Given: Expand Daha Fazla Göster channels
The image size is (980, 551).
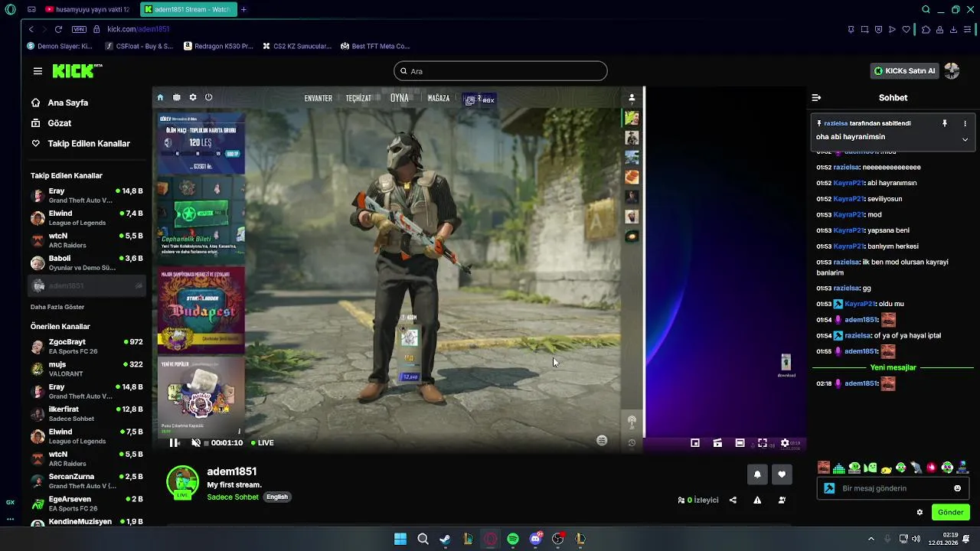Looking at the screenshot, I should click(x=57, y=307).
